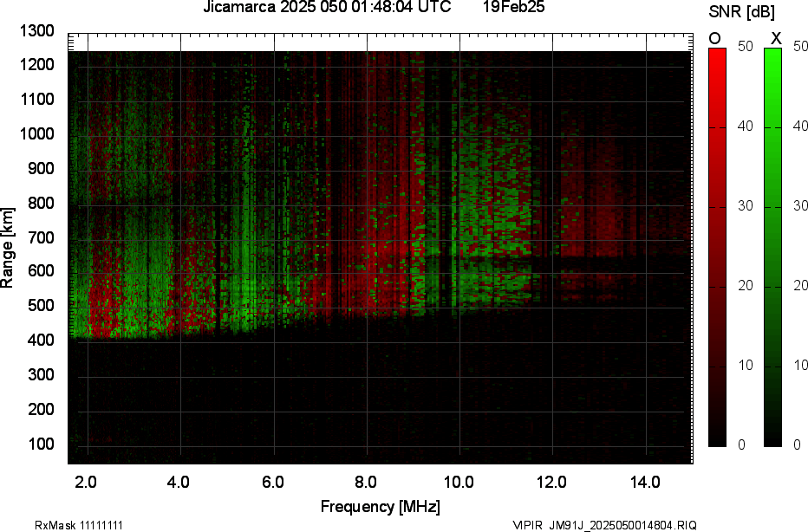Image resolution: width=808 pixels, height=532 pixels.
Task: Click the 'Frequency [MHz]' axis label
Action: click(x=381, y=506)
